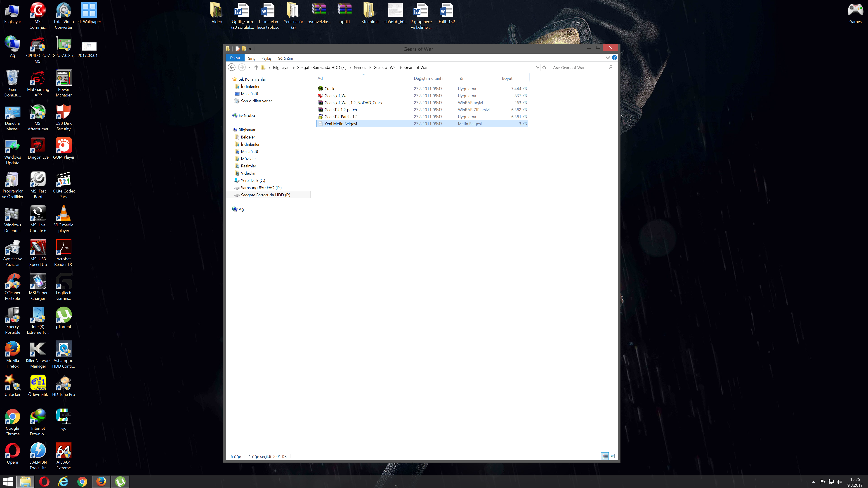Select Videolar in navigation pane

(248, 174)
